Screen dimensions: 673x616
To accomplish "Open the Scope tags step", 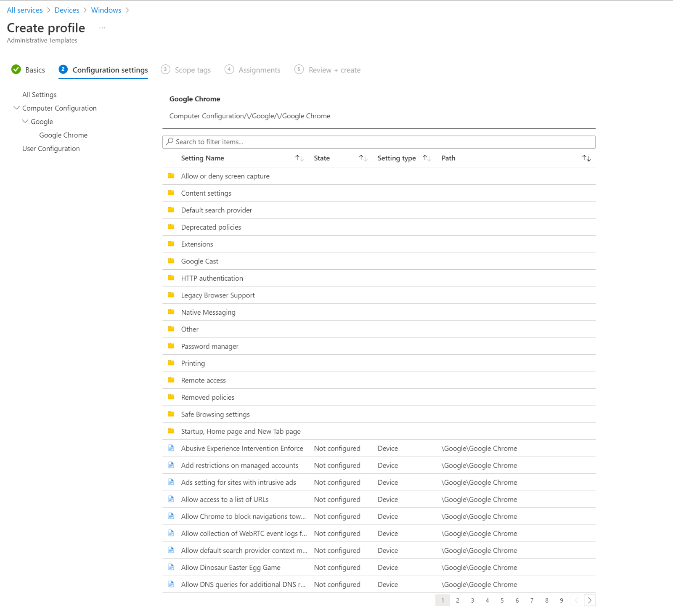I will pyautogui.click(x=186, y=70).
